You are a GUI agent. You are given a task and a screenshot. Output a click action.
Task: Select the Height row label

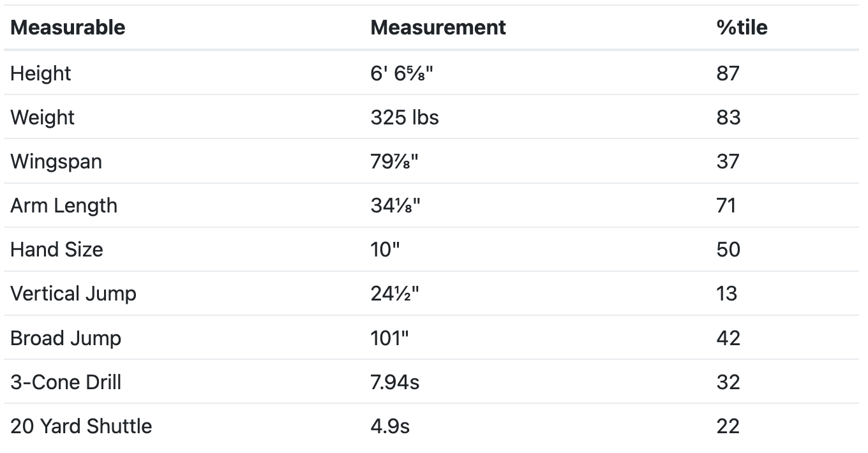click(x=41, y=73)
